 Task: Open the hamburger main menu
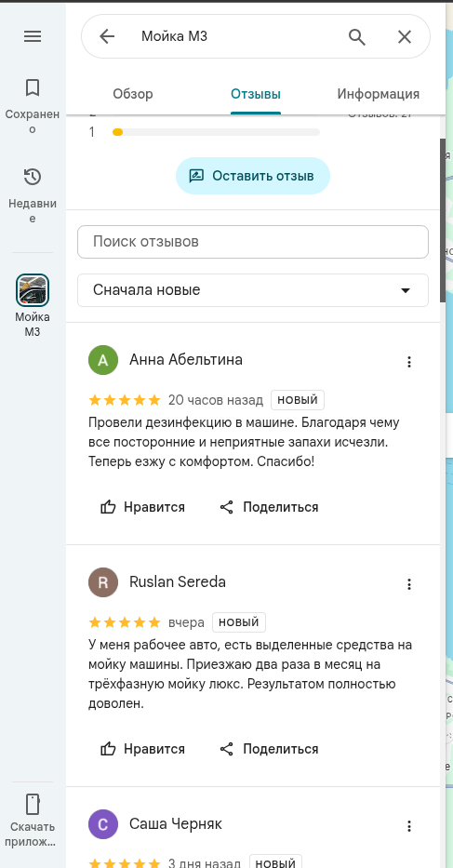(33, 36)
